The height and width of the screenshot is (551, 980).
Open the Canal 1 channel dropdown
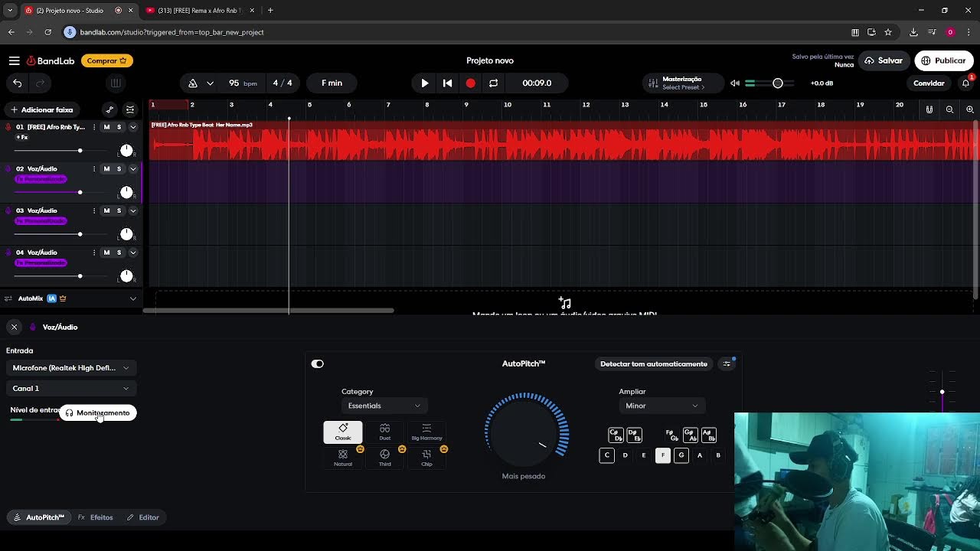(x=71, y=389)
